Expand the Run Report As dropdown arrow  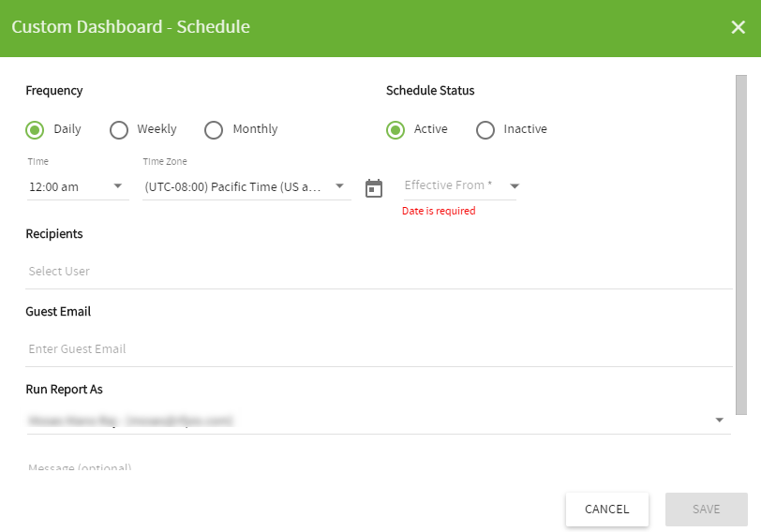(x=720, y=420)
